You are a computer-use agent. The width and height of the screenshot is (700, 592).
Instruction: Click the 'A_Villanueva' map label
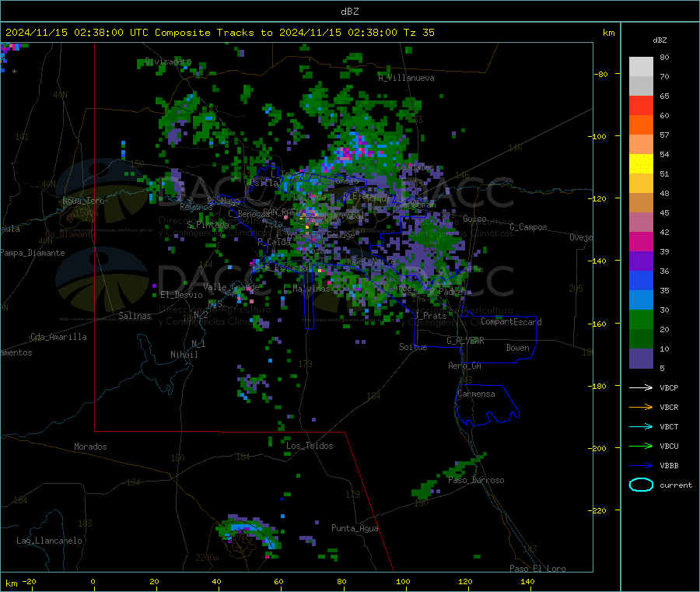tap(406, 78)
